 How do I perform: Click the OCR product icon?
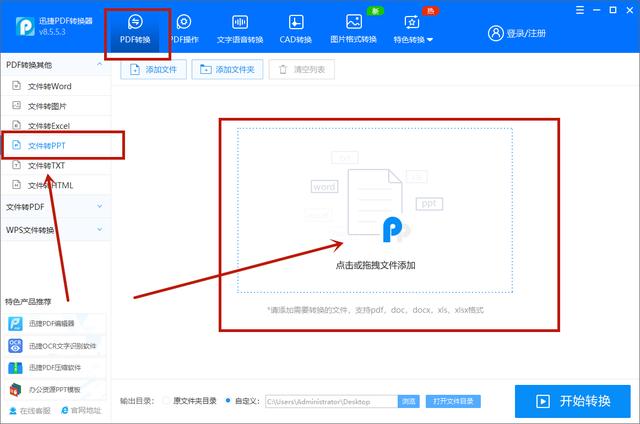(16, 346)
